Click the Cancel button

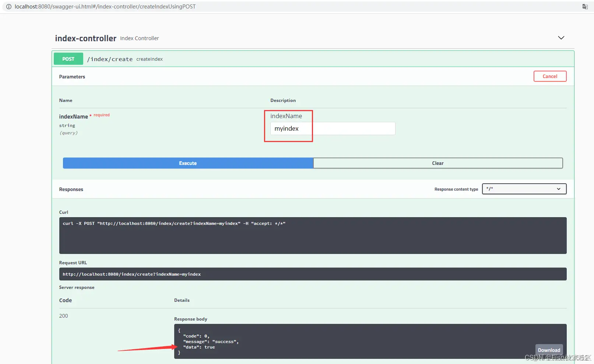coord(550,76)
